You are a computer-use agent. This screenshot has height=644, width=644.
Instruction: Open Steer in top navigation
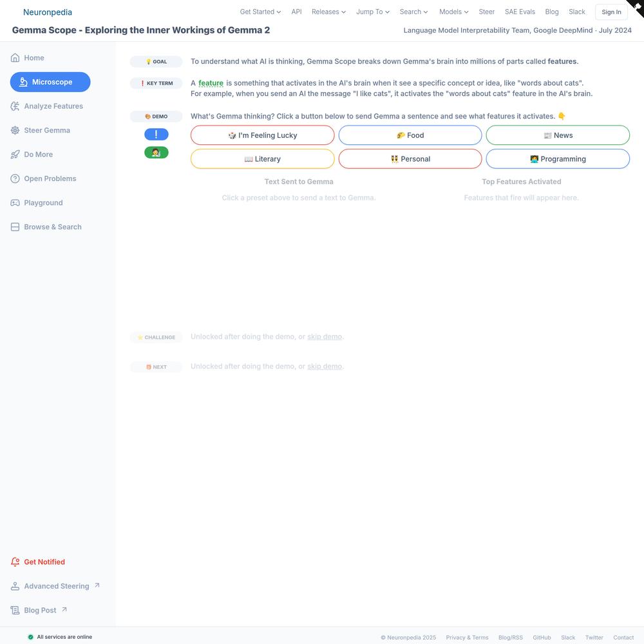tap(486, 12)
